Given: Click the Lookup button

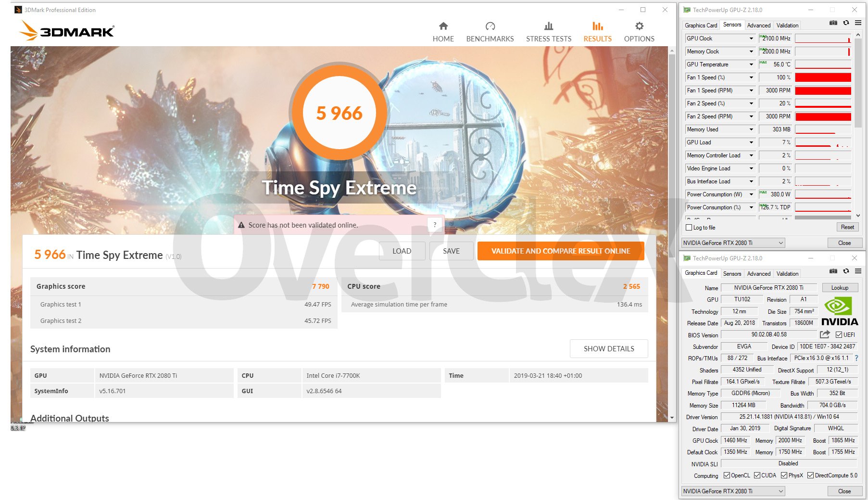Looking at the screenshot, I should coord(840,287).
